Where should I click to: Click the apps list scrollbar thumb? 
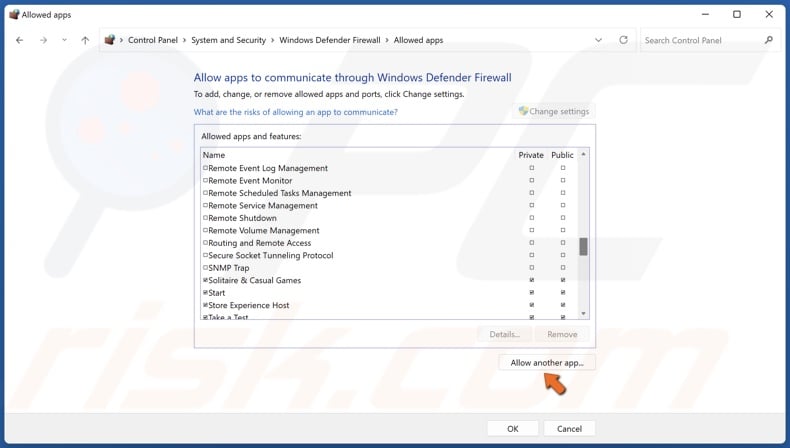(583, 247)
